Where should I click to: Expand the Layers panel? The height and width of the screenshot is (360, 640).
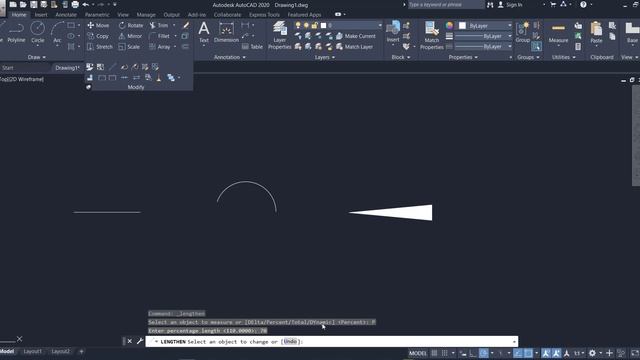(325, 57)
